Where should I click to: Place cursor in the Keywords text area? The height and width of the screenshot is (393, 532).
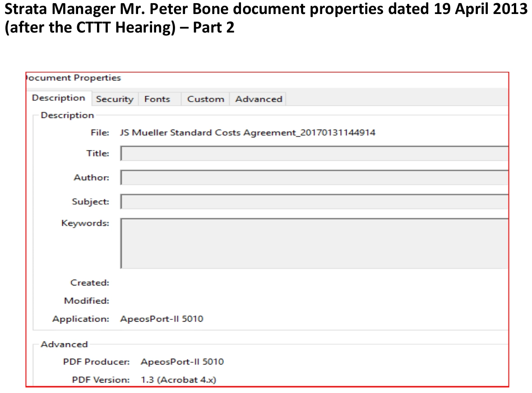[314, 243]
